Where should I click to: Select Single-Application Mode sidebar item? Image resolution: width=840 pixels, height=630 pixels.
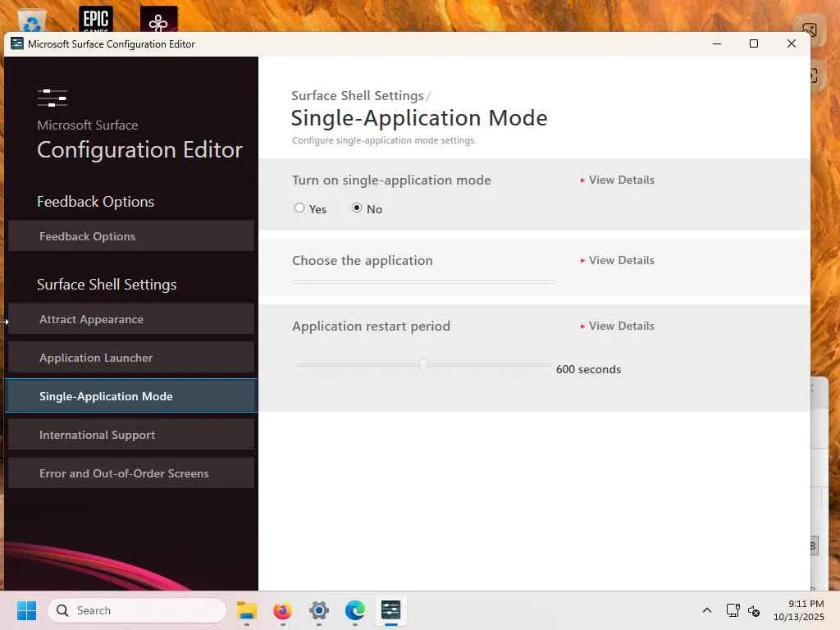click(x=131, y=396)
